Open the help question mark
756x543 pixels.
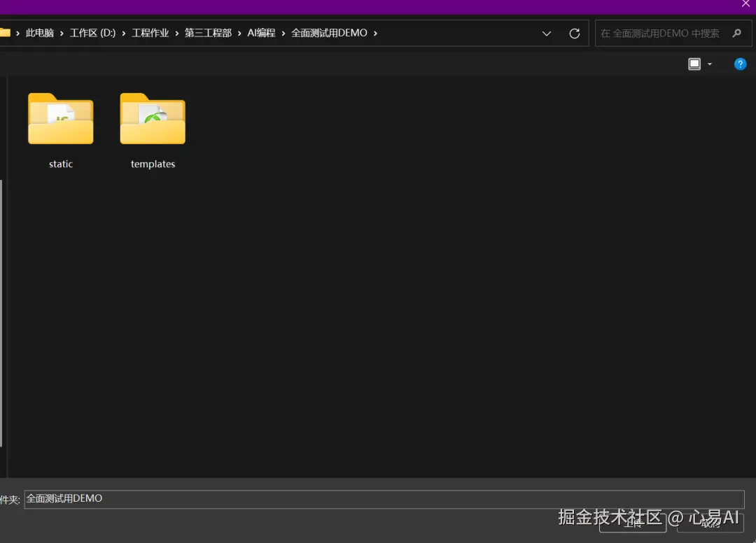point(740,64)
